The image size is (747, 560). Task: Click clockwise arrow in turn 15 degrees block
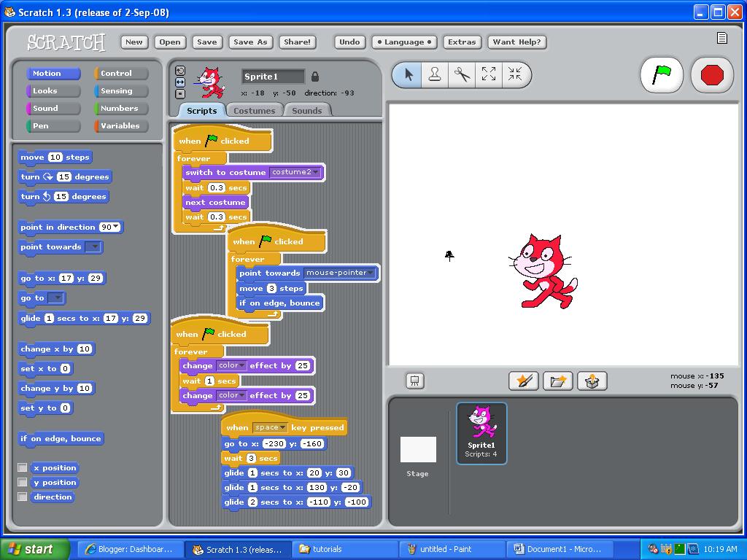click(48, 176)
